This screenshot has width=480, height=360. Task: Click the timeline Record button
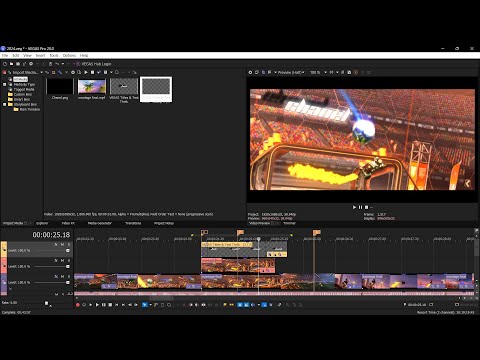[78, 305]
